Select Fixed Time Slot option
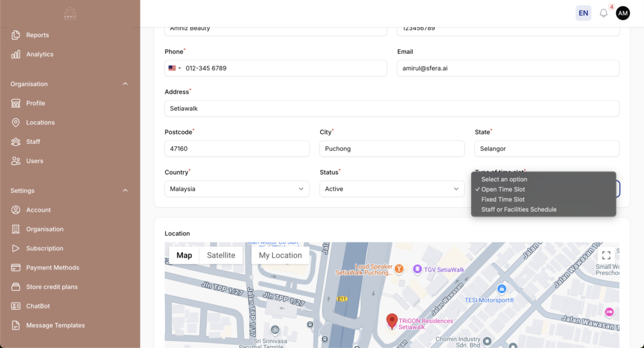Viewport: 644px width, 348px height. pos(502,200)
